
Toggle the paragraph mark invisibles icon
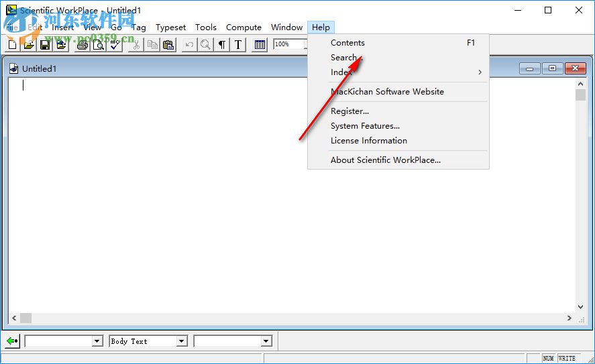tap(222, 45)
